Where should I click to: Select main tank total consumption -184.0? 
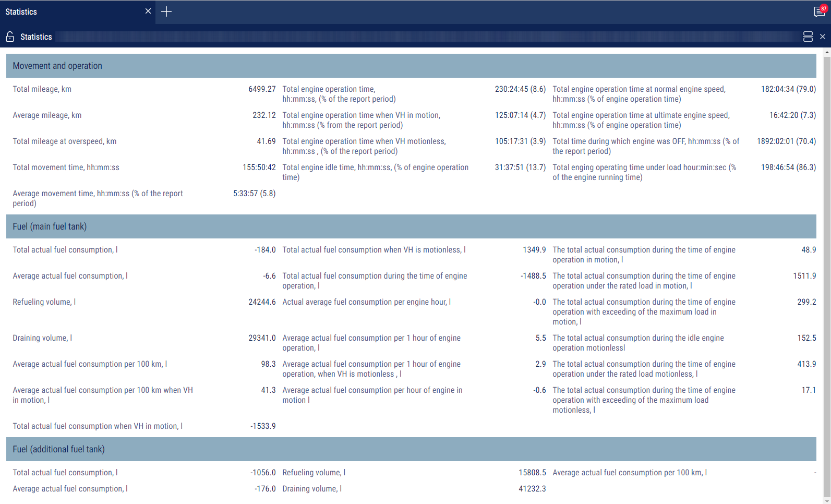click(265, 250)
